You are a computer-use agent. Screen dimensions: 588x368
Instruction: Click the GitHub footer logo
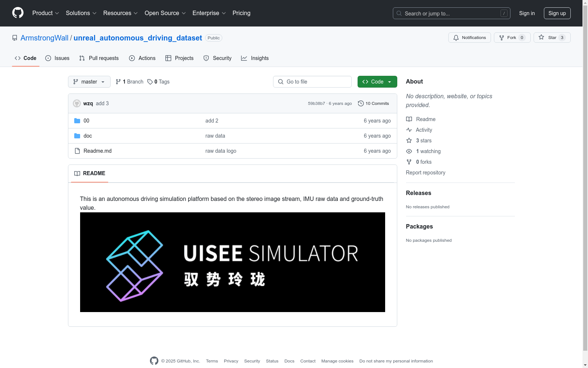coord(154,361)
